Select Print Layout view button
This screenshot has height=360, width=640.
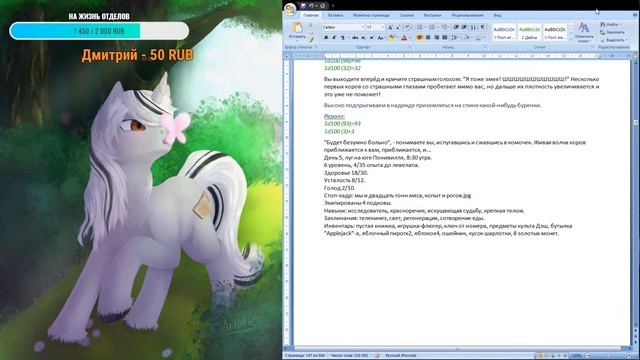539,356
